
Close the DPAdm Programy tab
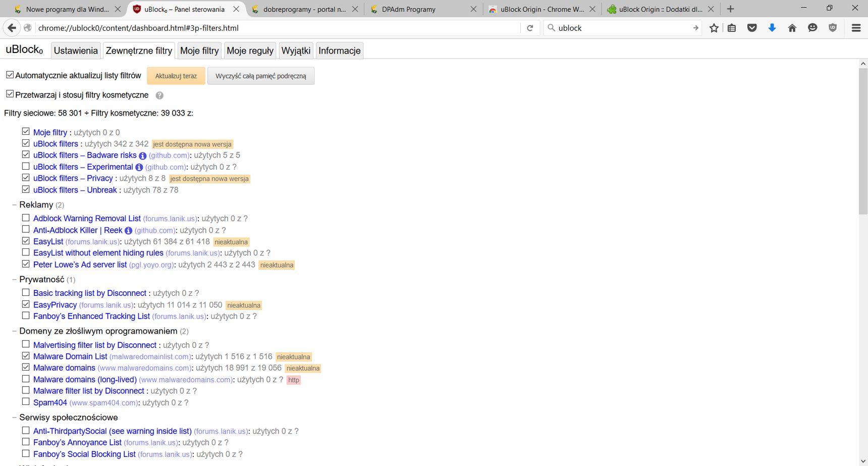pyautogui.click(x=473, y=9)
